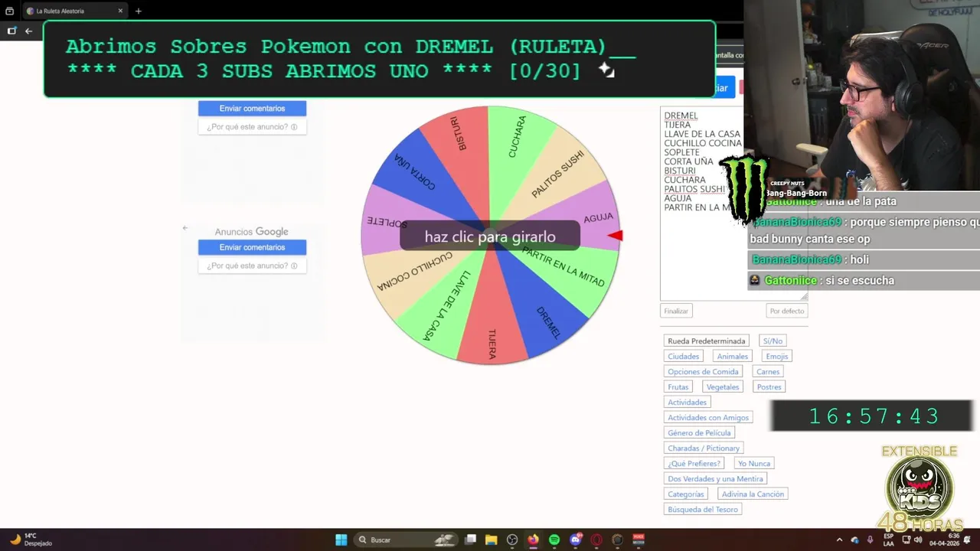Click the info icon on the lower '¿Por qué este anuncio?'

point(294,266)
